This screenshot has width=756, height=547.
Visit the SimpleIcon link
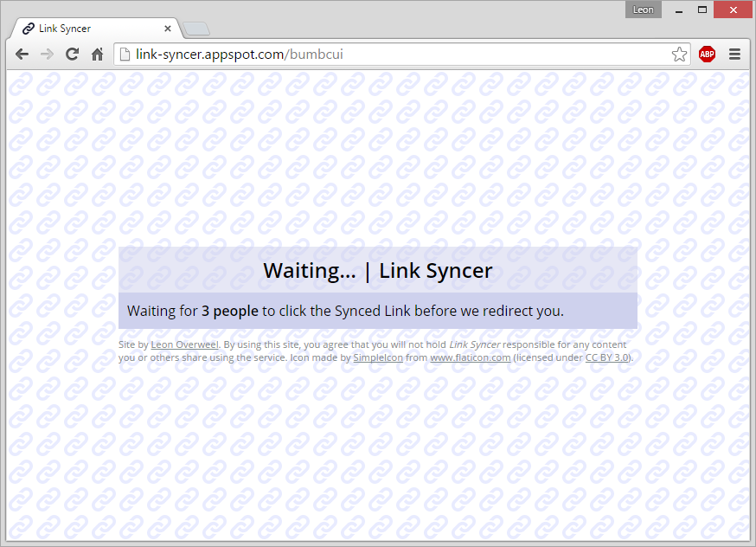coord(378,357)
